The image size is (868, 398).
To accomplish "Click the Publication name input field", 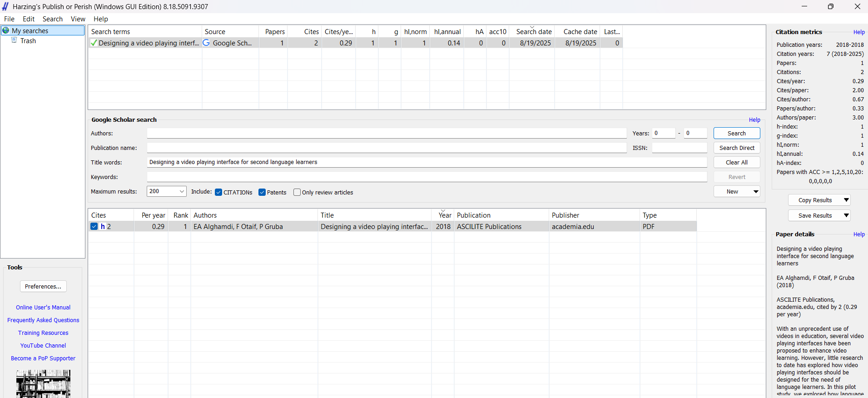I will click(x=387, y=148).
